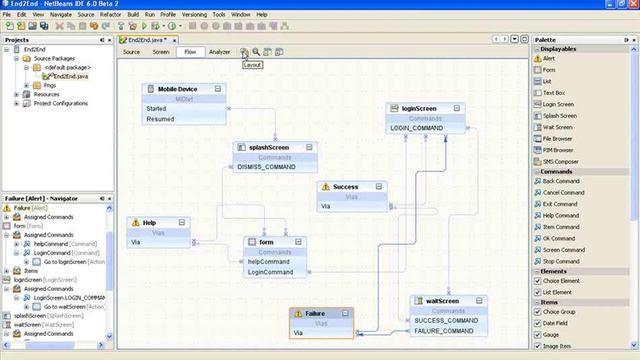Click the Palette vertical scrollbar

(634, 198)
